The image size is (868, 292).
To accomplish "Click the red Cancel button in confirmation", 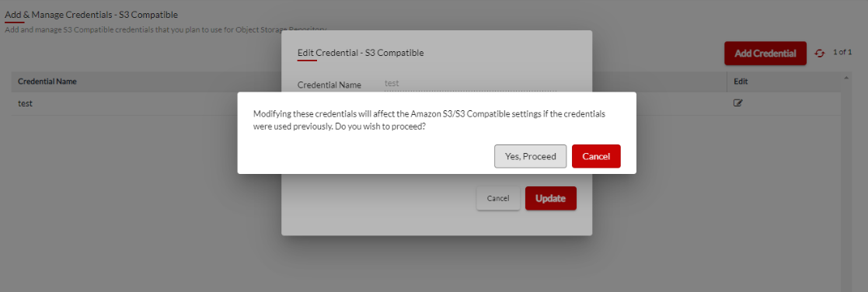I will (596, 156).
